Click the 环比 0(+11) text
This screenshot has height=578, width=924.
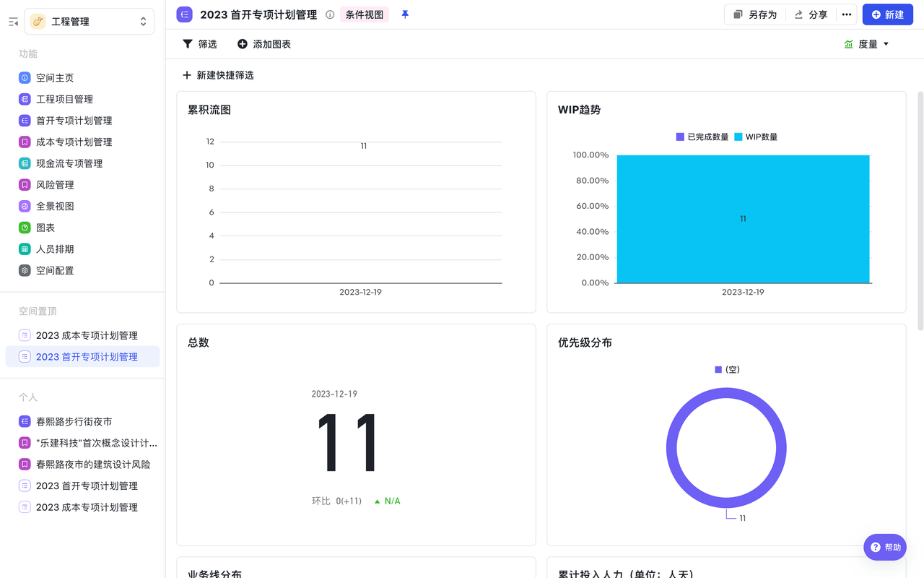[336, 501]
